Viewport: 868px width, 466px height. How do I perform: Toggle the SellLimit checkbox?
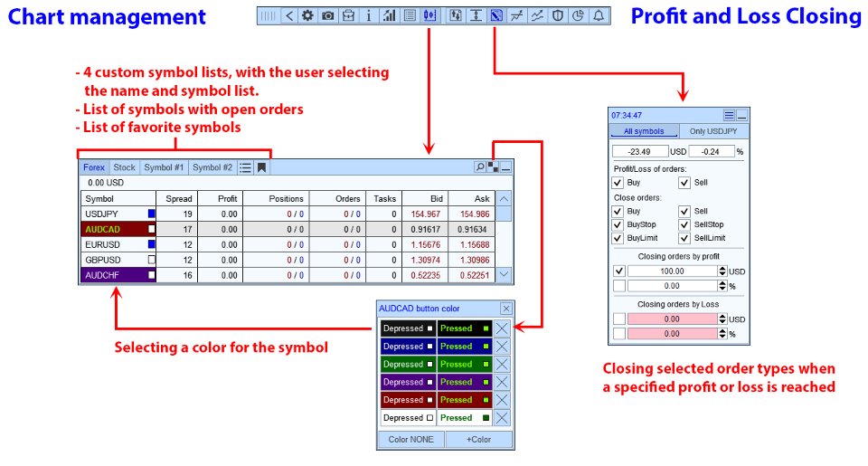point(684,238)
